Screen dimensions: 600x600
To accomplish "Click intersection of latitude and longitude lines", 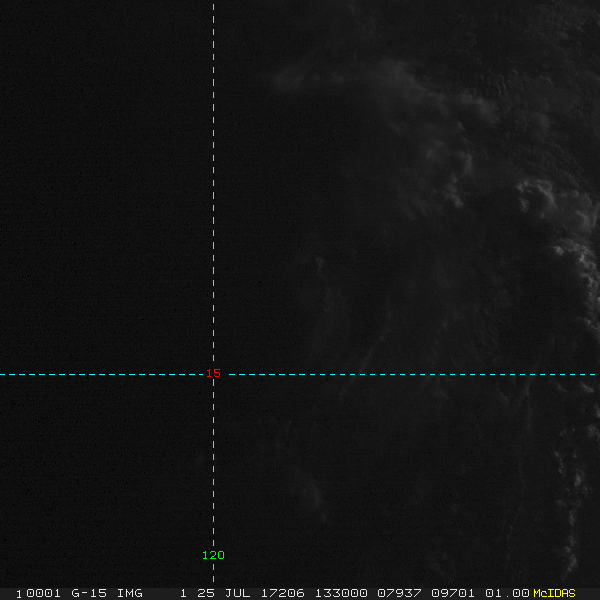I will click(x=213, y=374).
